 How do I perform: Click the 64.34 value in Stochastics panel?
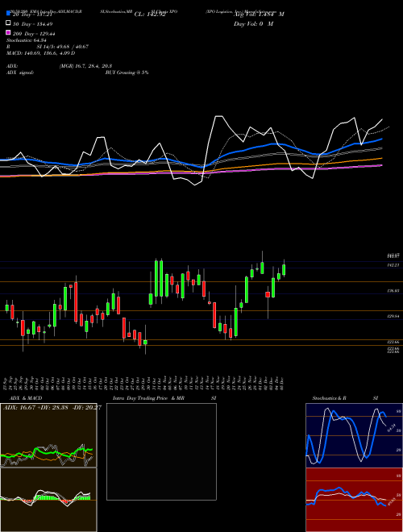392,428
